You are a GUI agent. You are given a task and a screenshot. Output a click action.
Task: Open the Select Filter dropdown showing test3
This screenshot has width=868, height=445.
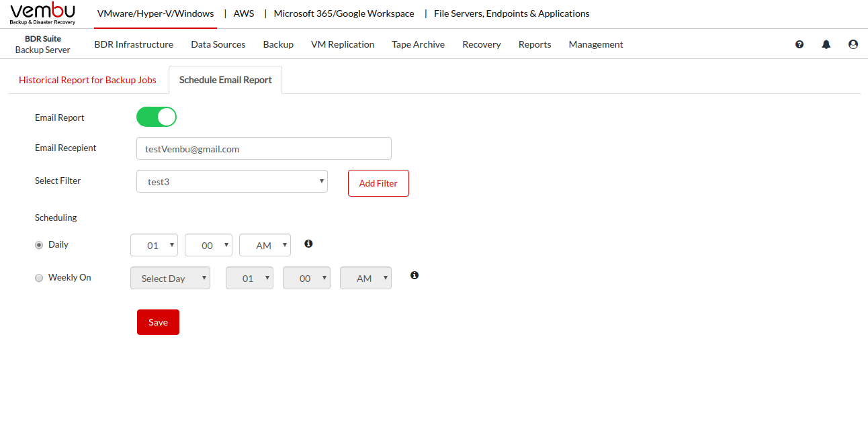click(232, 181)
